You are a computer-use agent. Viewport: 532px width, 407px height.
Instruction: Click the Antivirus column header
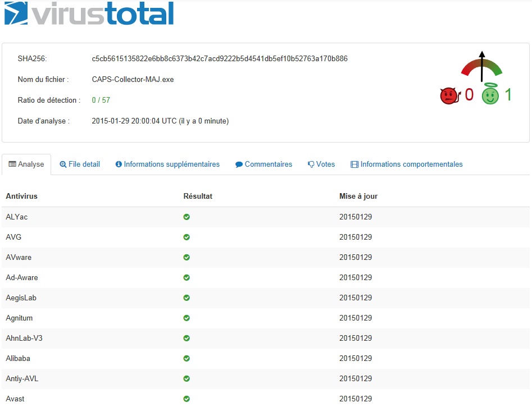[x=21, y=196]
